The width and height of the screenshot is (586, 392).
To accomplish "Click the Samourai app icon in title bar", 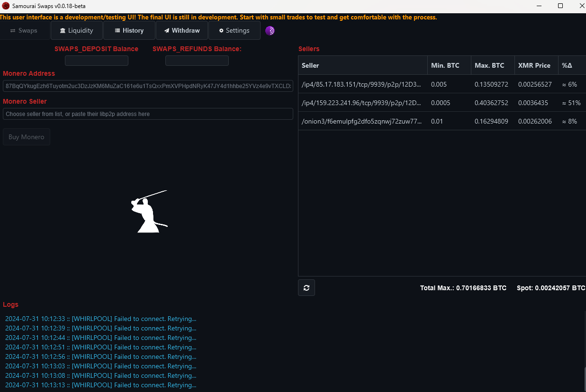I will [6, 6].
